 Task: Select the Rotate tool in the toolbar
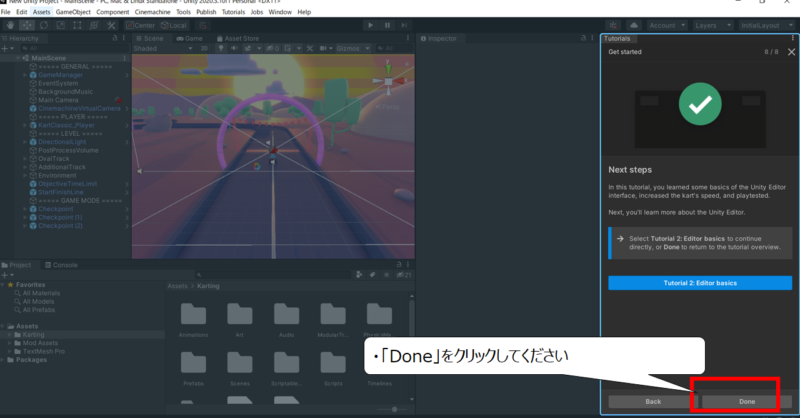coord(44,25)
